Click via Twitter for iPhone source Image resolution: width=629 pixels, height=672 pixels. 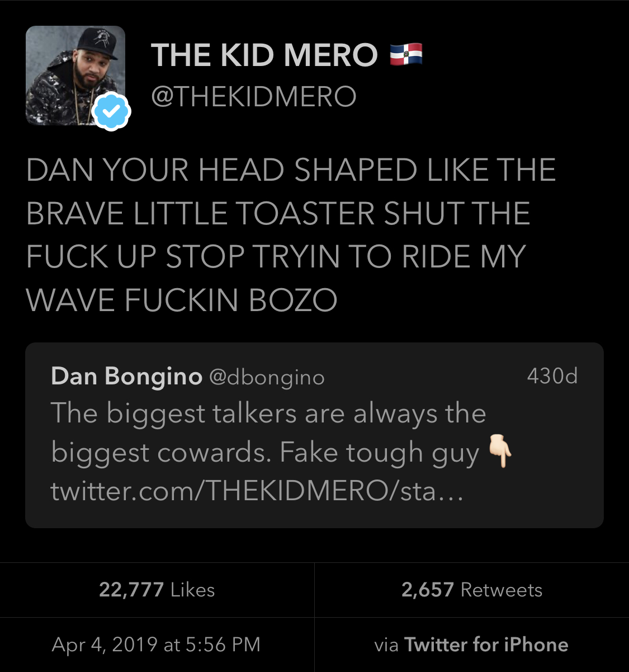click(x=471, y=645)
